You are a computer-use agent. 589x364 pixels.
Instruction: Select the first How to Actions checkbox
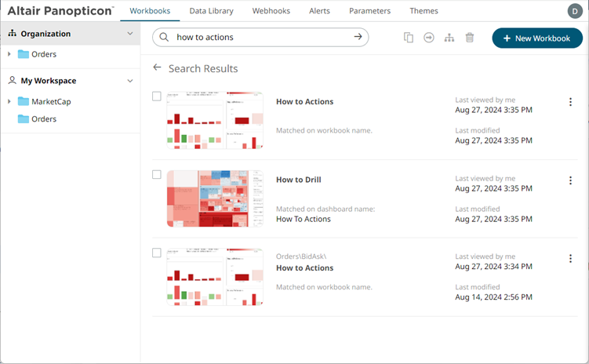pos(157,96)
